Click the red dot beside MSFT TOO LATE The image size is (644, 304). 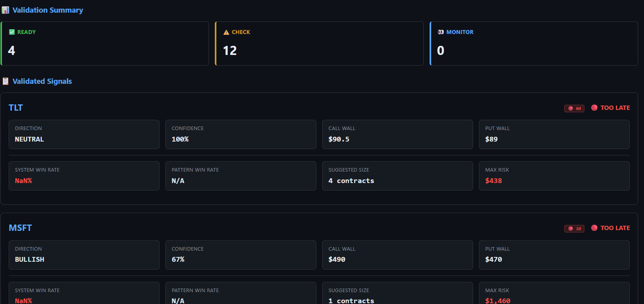[594, 228]
